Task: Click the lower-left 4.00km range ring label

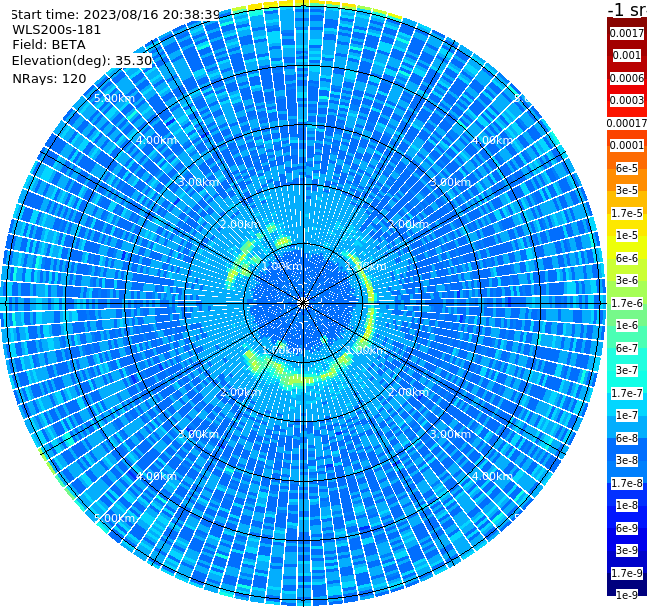Action: click(156, 476)
